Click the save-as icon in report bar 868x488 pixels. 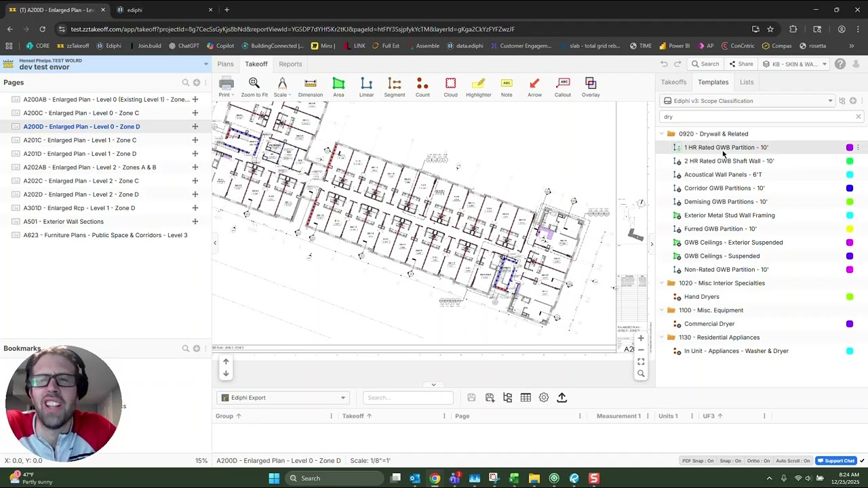click(490, 398)
